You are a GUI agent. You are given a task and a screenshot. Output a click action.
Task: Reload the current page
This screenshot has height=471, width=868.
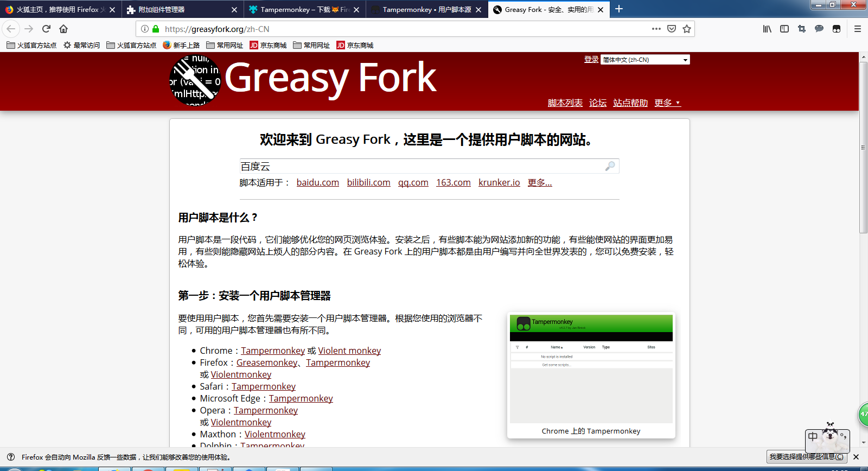click(x=46, y=29)
